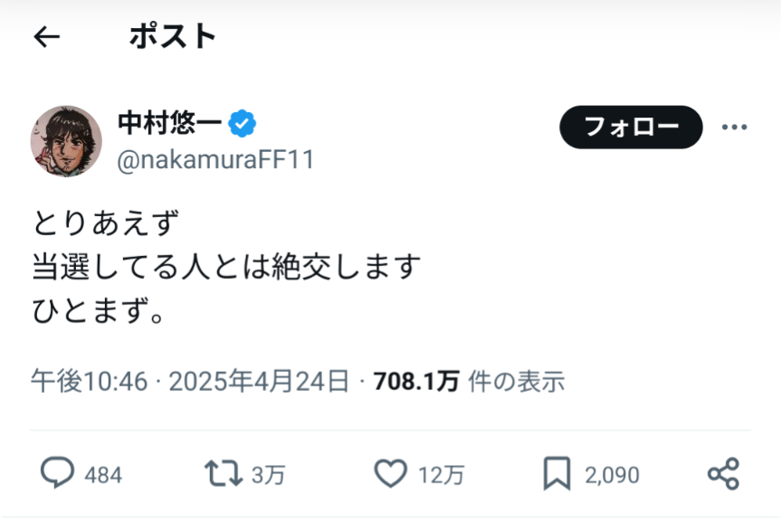Open the @nakamuraFF11 handle link
Screen dimensions: 781x532
pyautogui.click(x=215, y=160)
